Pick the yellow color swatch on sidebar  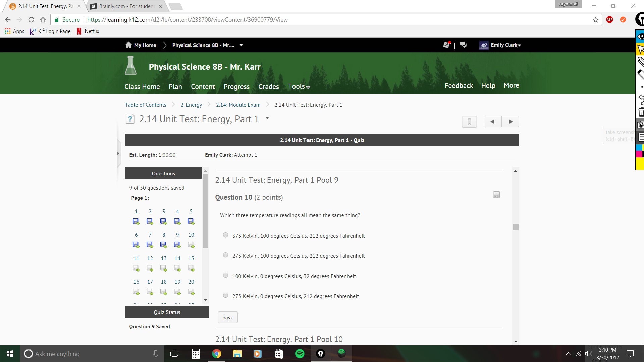coord(639,164)
